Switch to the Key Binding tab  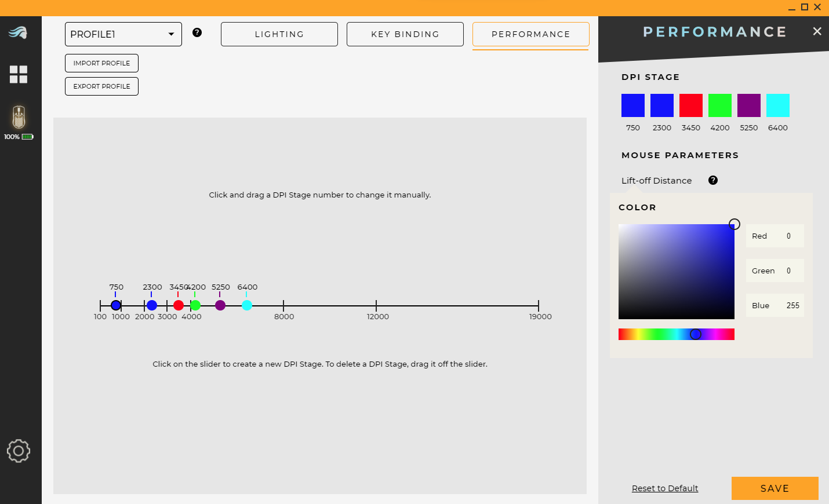pyautogui.click(x=405, y=34)
